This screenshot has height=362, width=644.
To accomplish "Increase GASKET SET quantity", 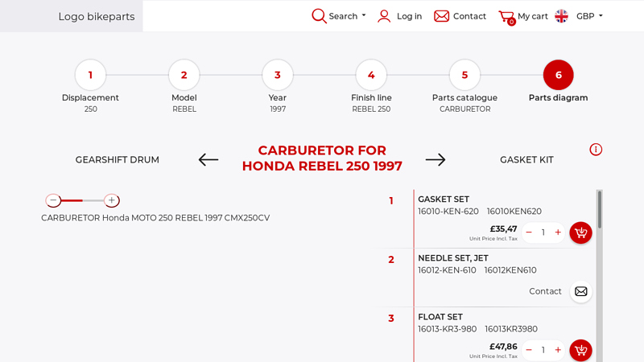I will [x=558, y=232].
